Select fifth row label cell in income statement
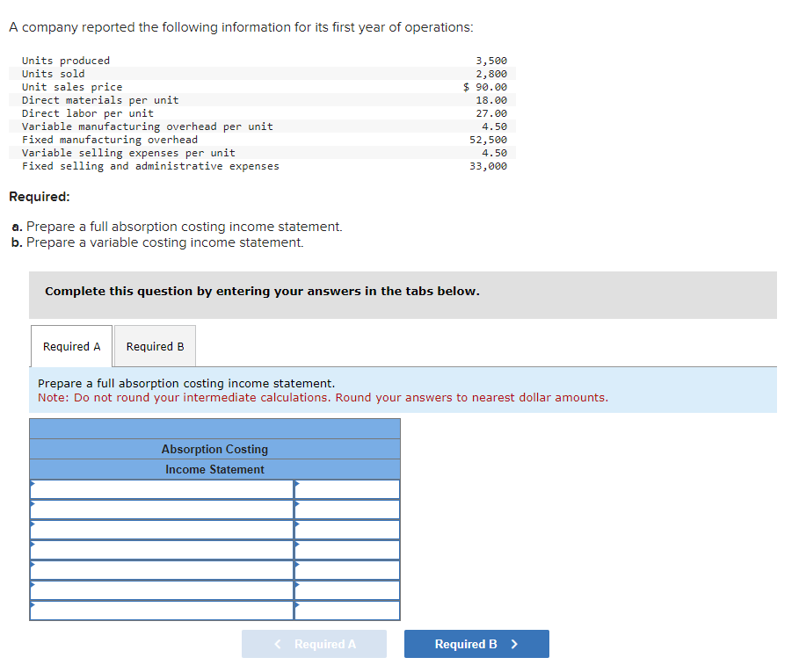 pos(162,570)
